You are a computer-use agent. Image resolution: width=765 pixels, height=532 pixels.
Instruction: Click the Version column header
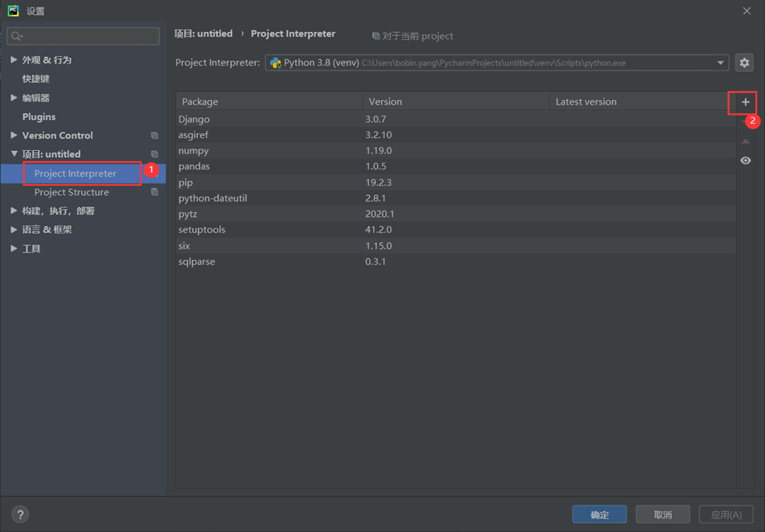(456, 102)
